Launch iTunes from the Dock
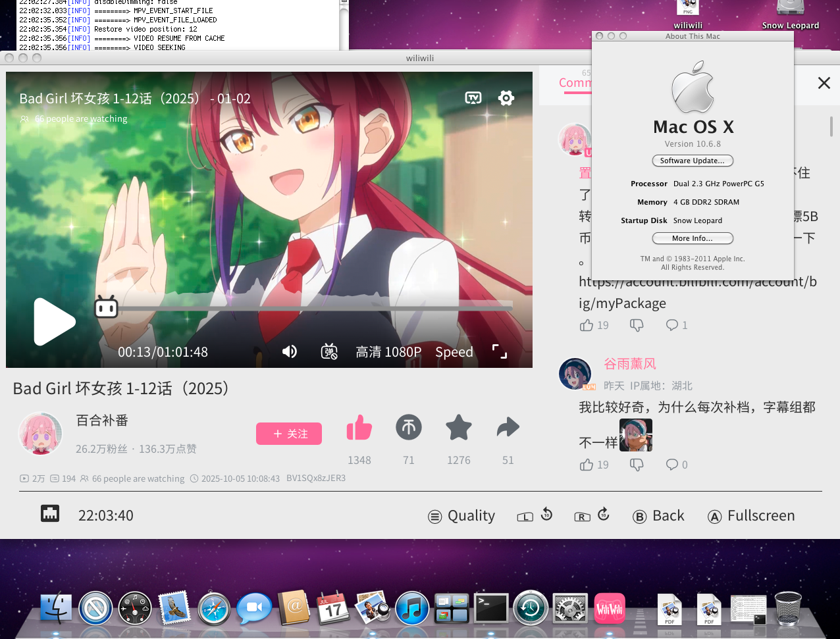Image resolution: width=840 pixels, height=639 pixels. point(412,608)
